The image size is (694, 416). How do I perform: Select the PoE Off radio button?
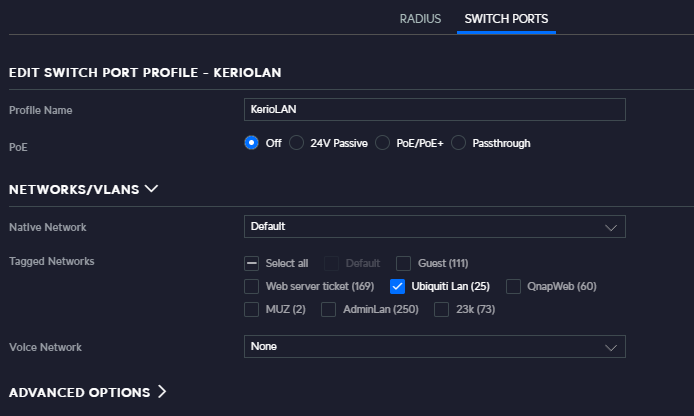click(x=251, y=143)
